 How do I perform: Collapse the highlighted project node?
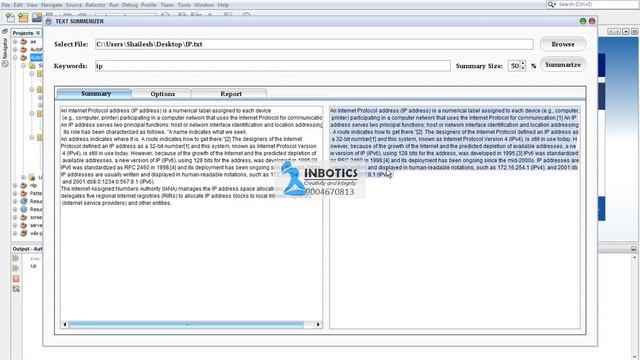point(15,58)
